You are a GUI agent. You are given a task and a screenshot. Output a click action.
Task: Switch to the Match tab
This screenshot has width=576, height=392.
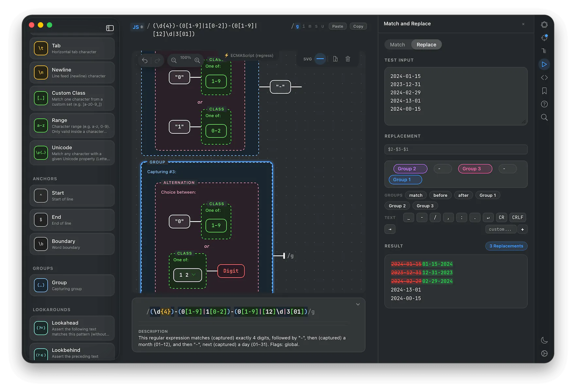point(398,45)
